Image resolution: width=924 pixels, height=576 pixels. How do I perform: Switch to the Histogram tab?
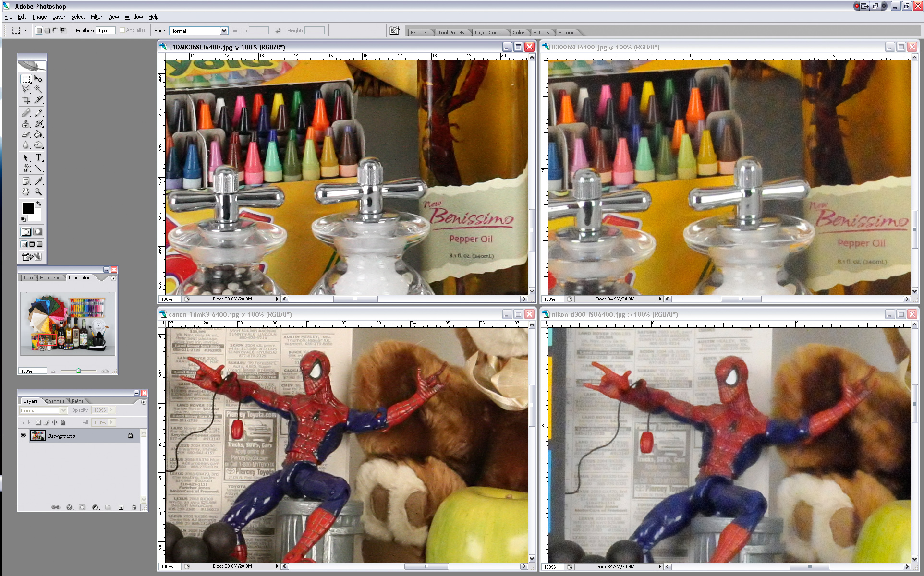[x=50, y=277]
